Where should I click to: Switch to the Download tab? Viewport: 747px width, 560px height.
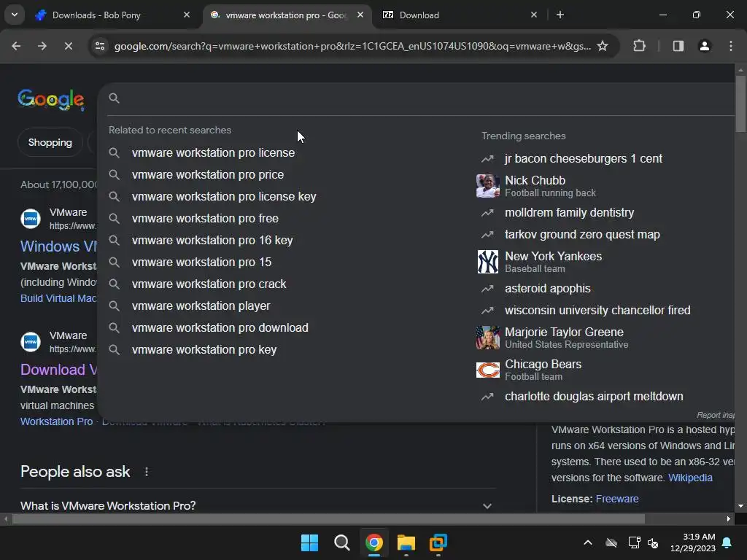click(460, 15)
